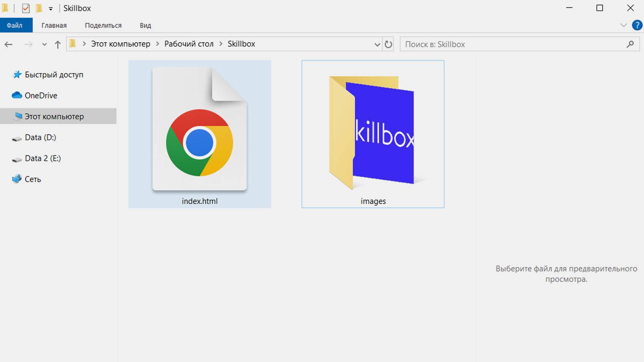The height and width of the screenshot is (362, 644).
Task: Click the images folder name label
Action: pos(373,201)
